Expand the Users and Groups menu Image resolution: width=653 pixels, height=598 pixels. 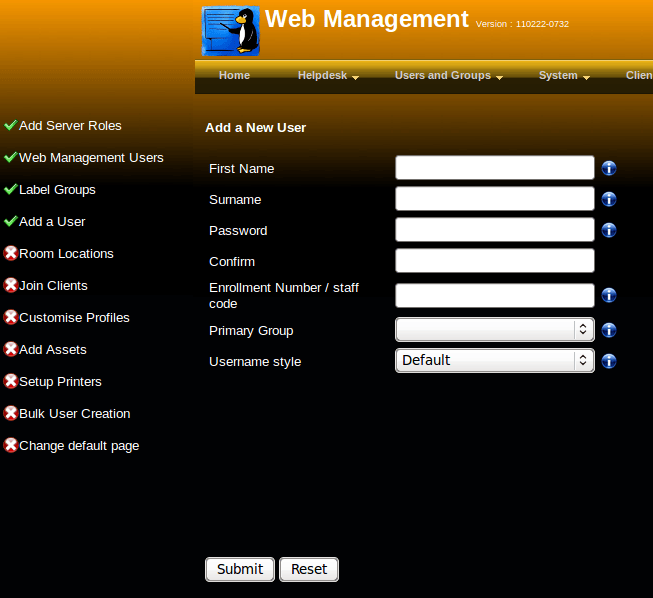(449, 75)
